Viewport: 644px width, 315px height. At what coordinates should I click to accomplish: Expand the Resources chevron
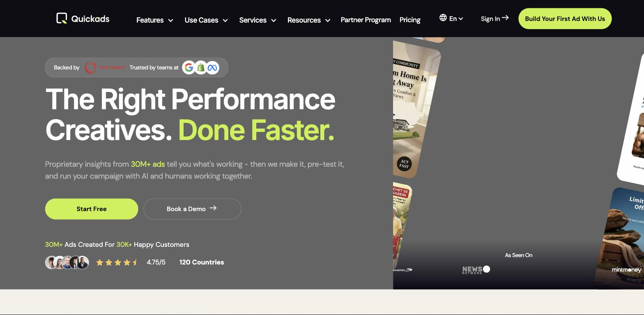(328, 20)
